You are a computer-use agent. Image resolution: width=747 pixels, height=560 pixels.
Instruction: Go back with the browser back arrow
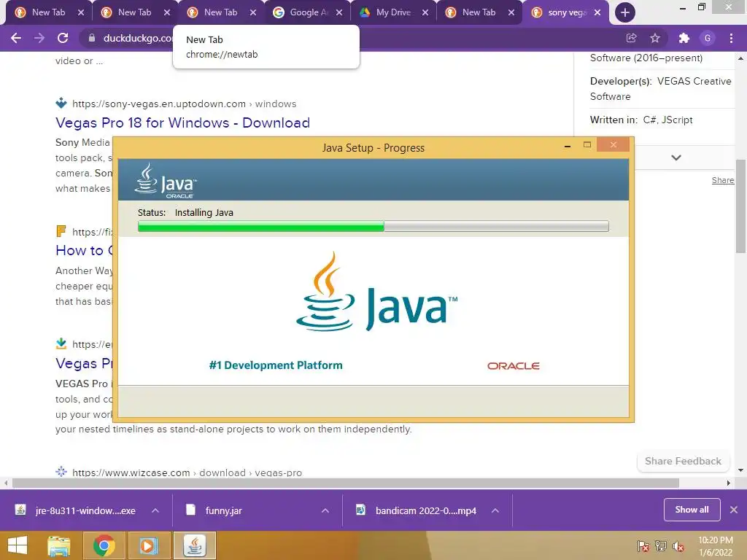click(x=16, y=38)
